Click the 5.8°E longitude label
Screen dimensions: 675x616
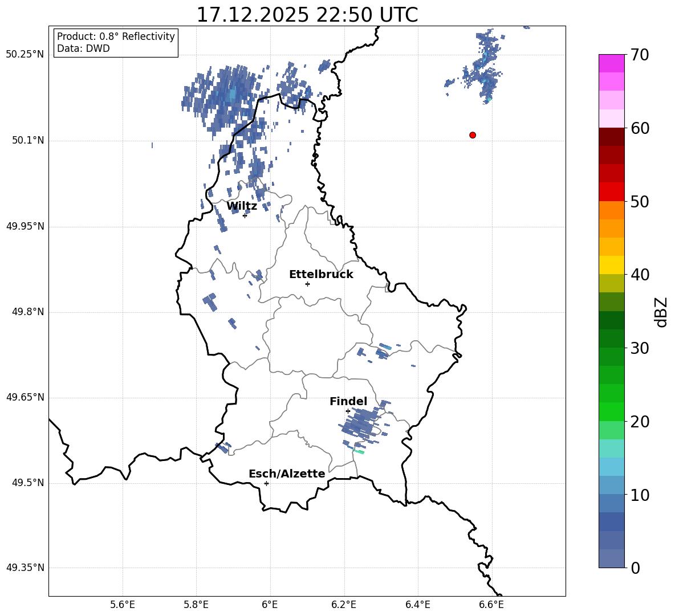point(196,605)
